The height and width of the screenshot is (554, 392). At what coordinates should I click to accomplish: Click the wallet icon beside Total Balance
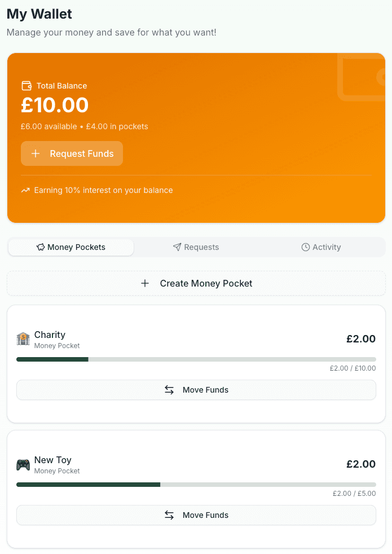[x=26, y=86]
